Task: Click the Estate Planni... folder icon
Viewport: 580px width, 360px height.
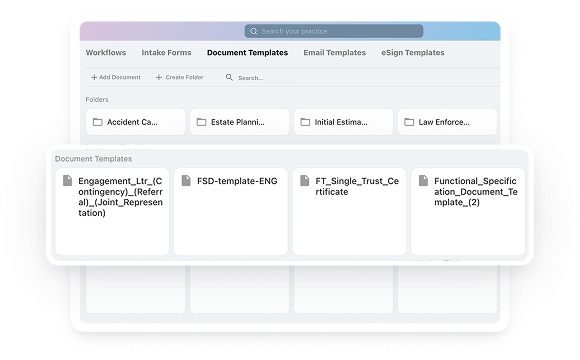Action: pyautogui.click(x=201, y=122)
